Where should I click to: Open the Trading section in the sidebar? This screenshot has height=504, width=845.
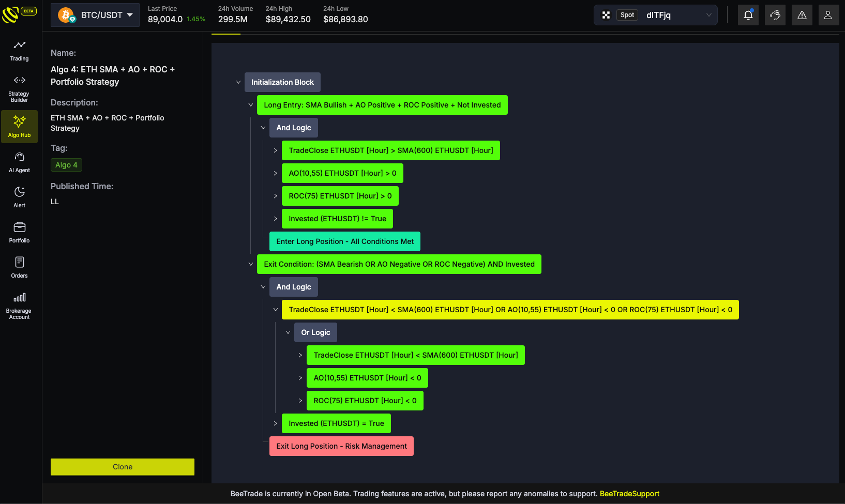pyautogui.click(x=20, y=51)
